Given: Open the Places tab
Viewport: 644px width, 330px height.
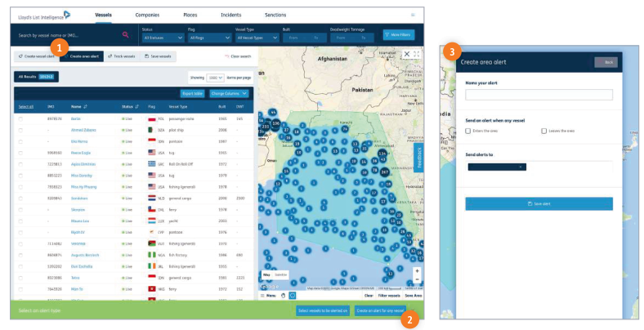Looking at the screenshot, I should (x=190, y=16).
